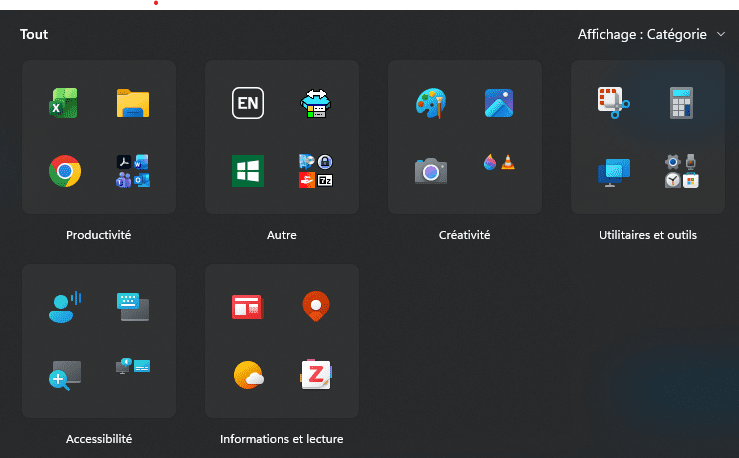The height and width of the screenshot is (458, 739).
Task: Click the Créativité category label
Action: [465, 235]
